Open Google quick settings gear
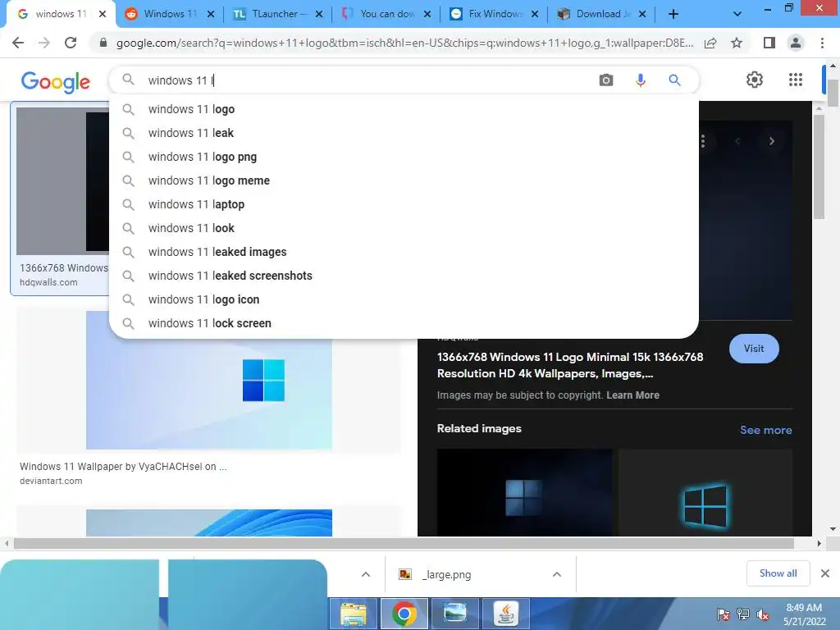Screen dimensions: 840x630 tap(755, 80)
